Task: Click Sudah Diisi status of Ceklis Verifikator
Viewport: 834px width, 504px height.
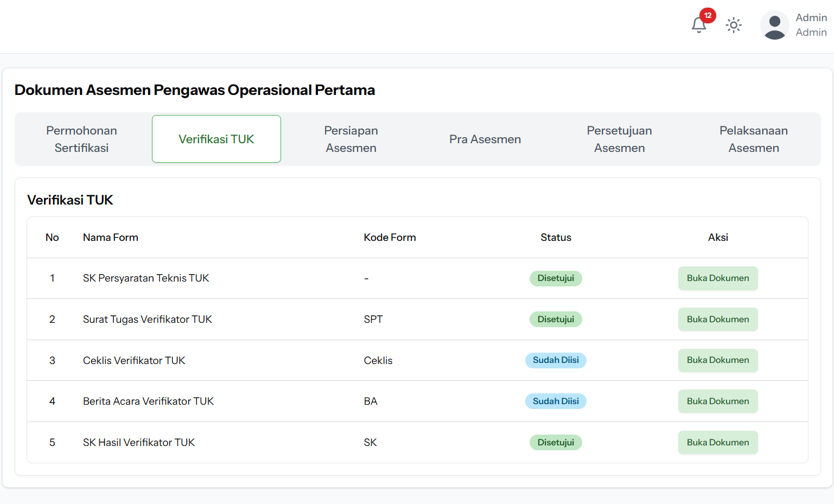Action: (556, 360)
